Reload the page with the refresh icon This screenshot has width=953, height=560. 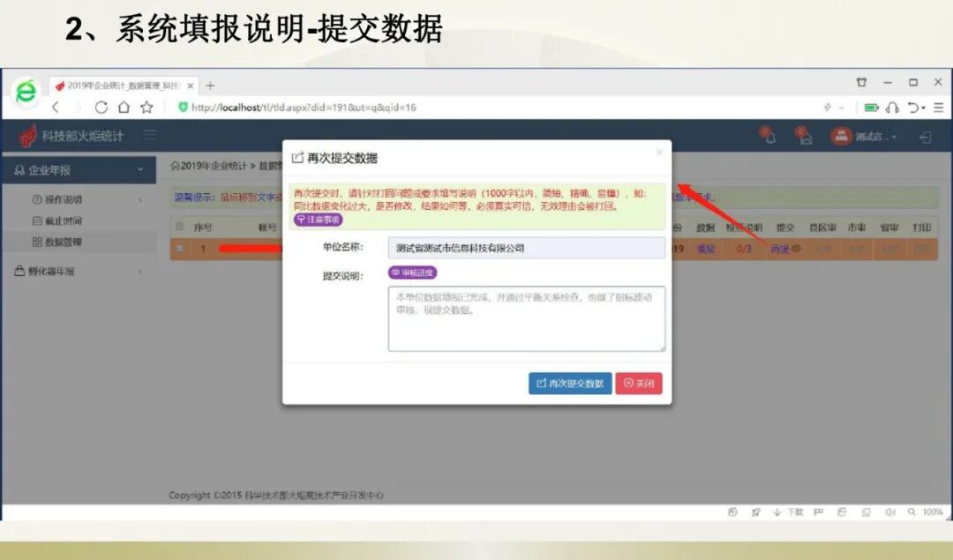point(101,108)
